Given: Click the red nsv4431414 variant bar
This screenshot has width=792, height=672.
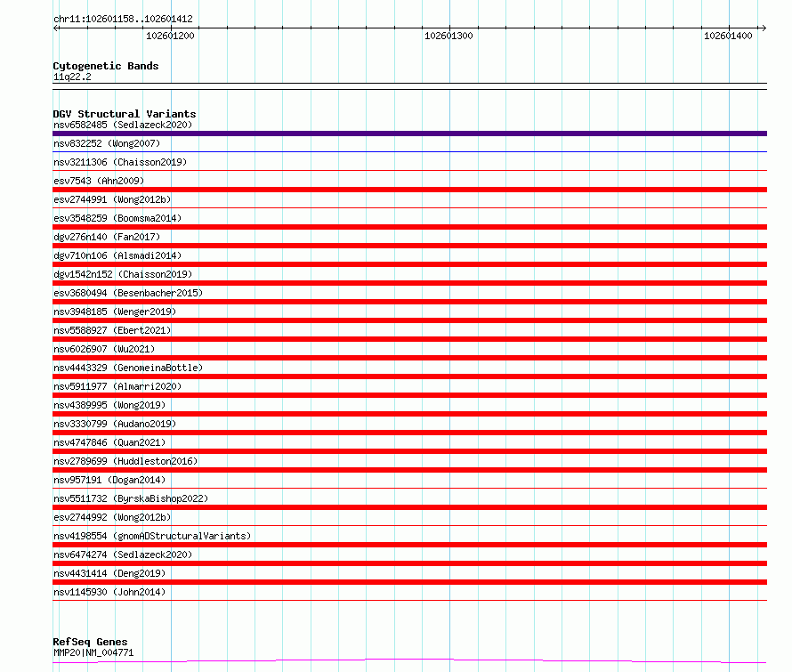Looking at the screenshot, I should pyautogui.click(x=409, y=582).
